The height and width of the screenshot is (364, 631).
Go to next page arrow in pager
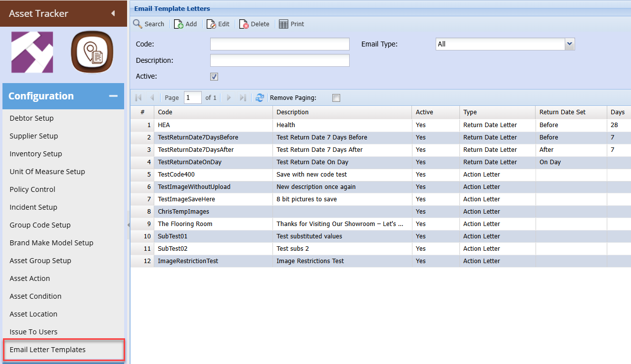tap(229, 98)
